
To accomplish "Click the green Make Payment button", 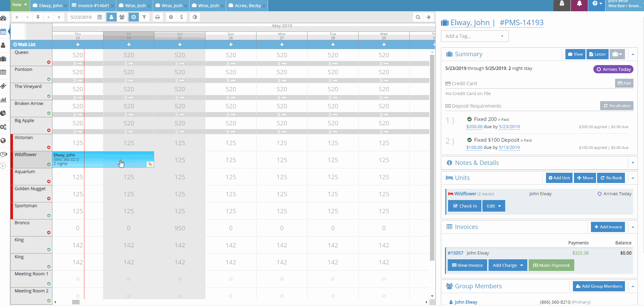I will [551, 265].
